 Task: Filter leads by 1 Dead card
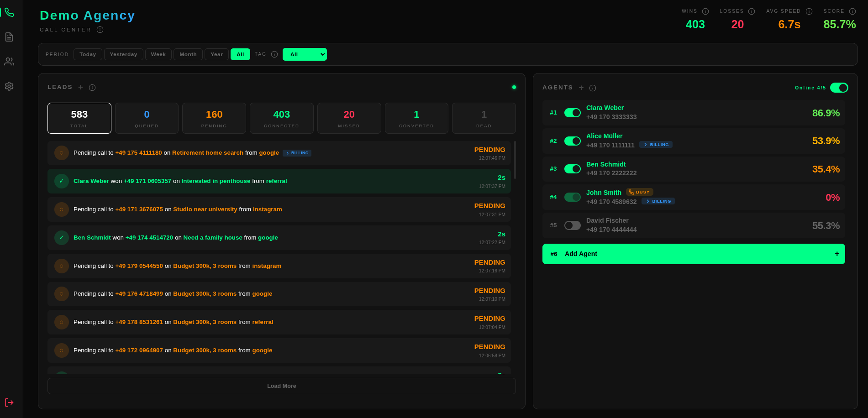[484, 118]
